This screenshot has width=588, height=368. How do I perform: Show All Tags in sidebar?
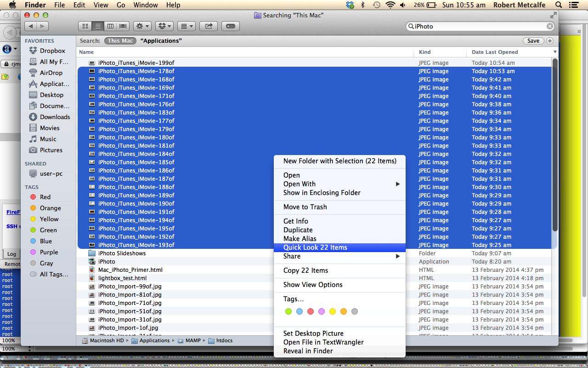pos(49,274)
